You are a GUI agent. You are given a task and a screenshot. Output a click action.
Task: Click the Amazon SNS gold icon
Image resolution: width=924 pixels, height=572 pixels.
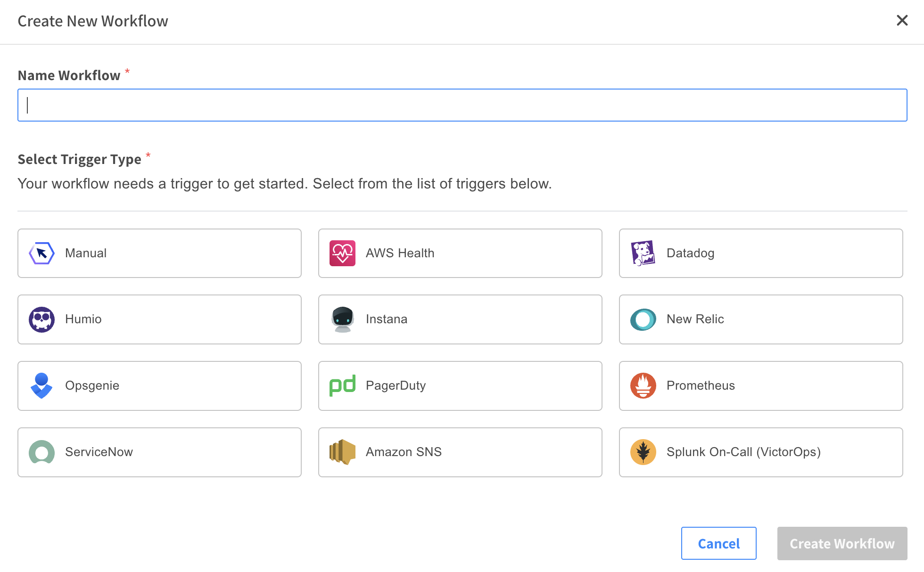[342, 452]
